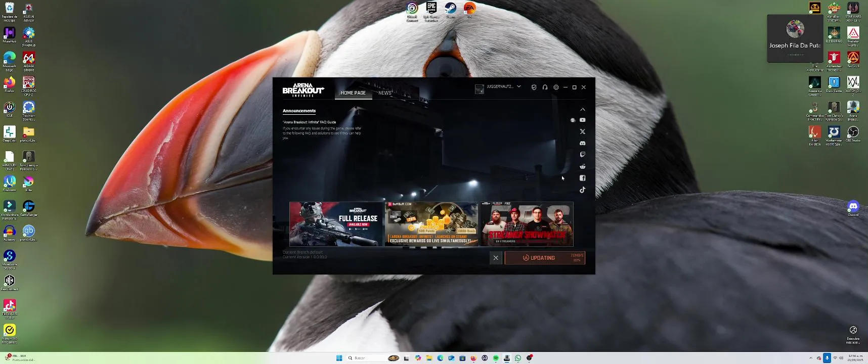
Task: Open Spotify from the taskbar
Action: pyautogui.click(x=496, y=358)
